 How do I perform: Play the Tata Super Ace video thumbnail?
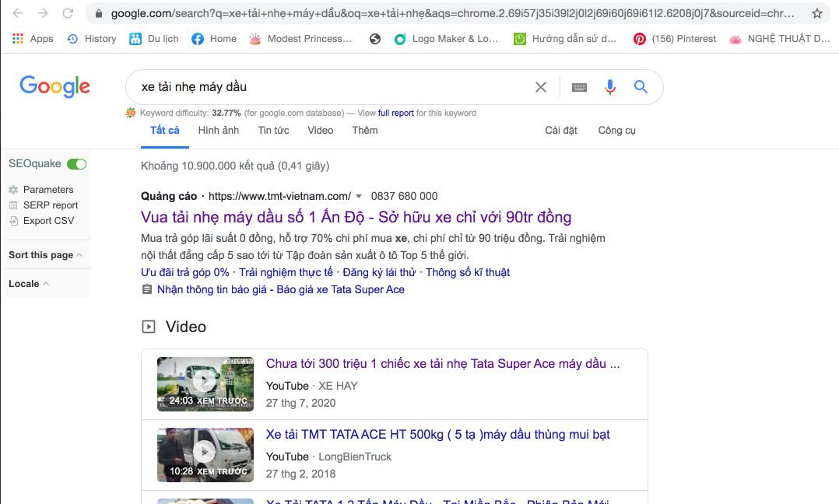click(x=205, y=383)
